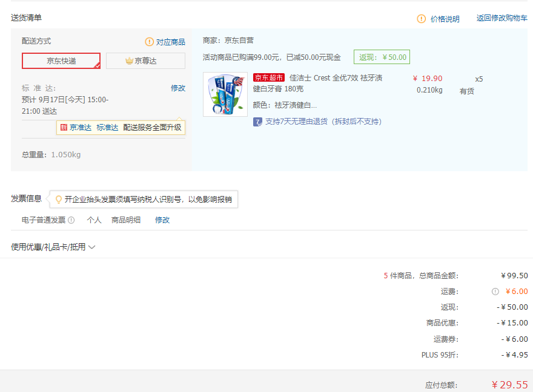Click the 商品优惠 -¥15.00 amount

click(x=512, y=323)
